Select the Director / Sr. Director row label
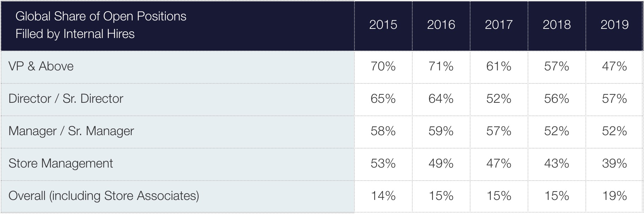644x214 pixels. click(66, 99)
